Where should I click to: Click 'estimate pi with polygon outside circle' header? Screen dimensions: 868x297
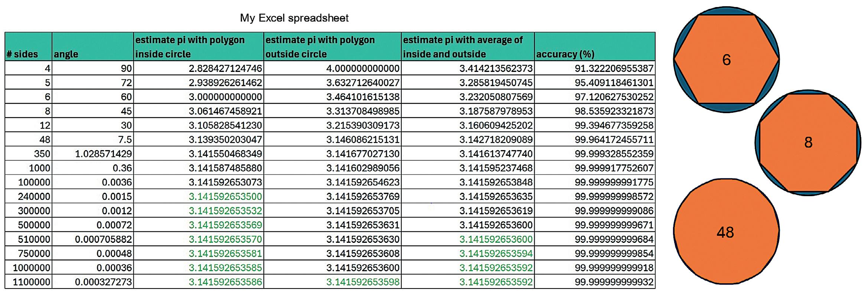click(333, 47)
